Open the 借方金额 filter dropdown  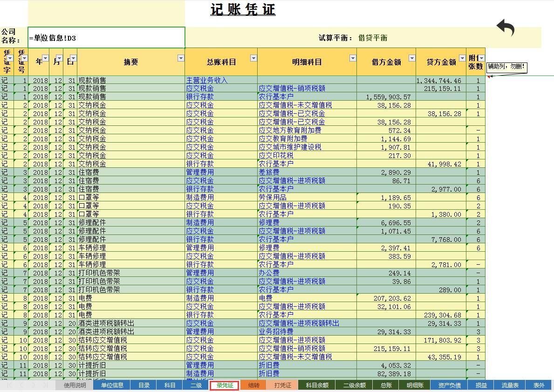click(411, 58)
